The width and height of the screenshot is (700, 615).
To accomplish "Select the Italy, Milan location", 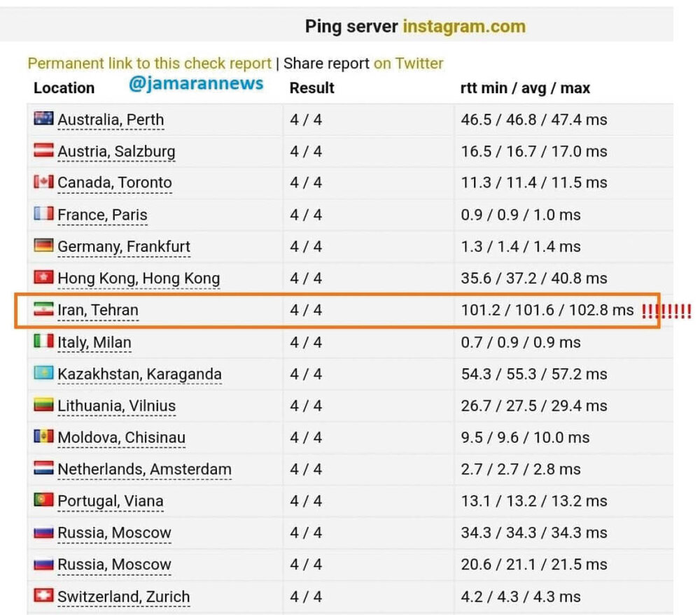I will (x=94, y=342).
